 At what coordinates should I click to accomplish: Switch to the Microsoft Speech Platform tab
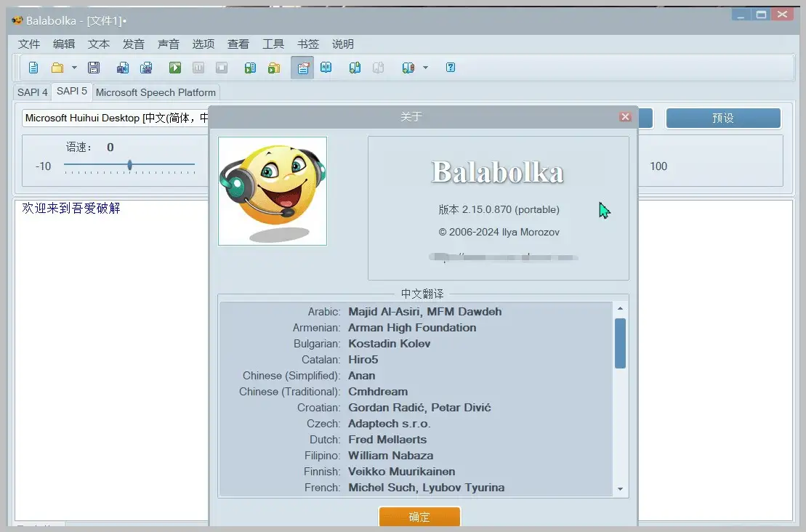[x=156, y=92]
